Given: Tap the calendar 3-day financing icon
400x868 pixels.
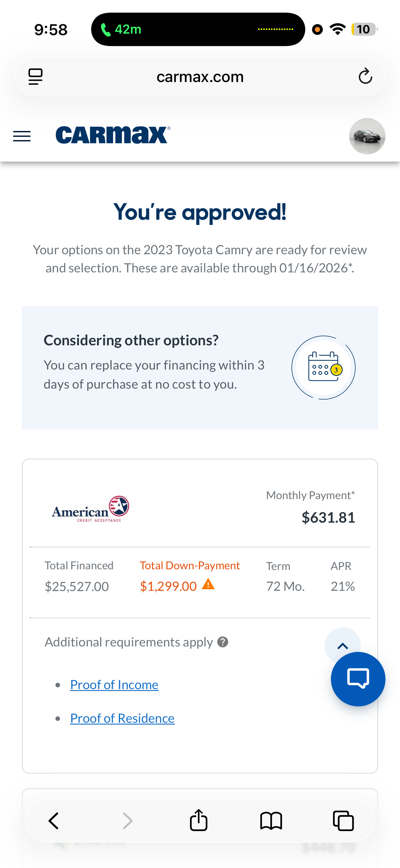Looking at the screenshot, I should coord(323,367).
